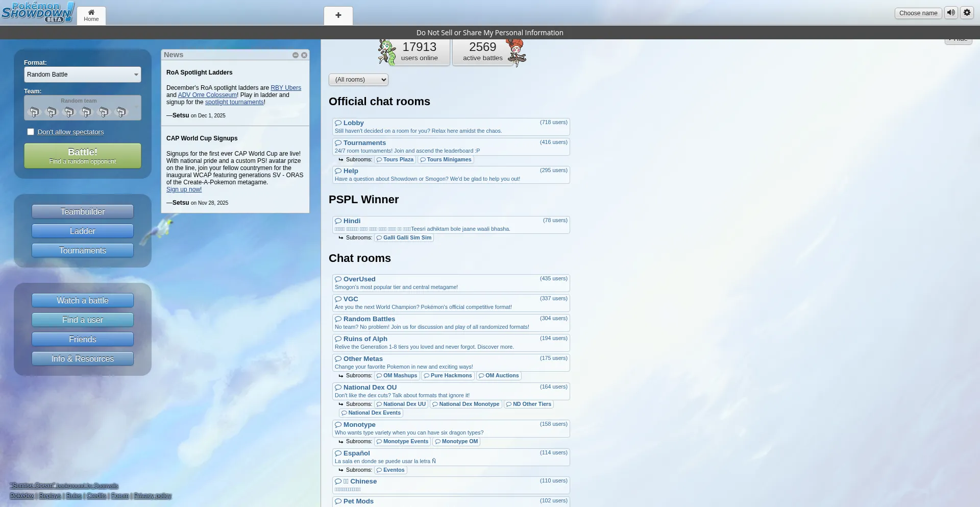Open the sound settings speaker icon

pyautogui.click(x=951, y=13)
